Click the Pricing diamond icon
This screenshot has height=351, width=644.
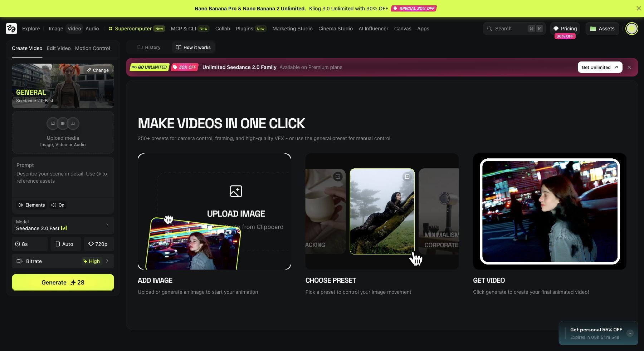coord(556,29)
